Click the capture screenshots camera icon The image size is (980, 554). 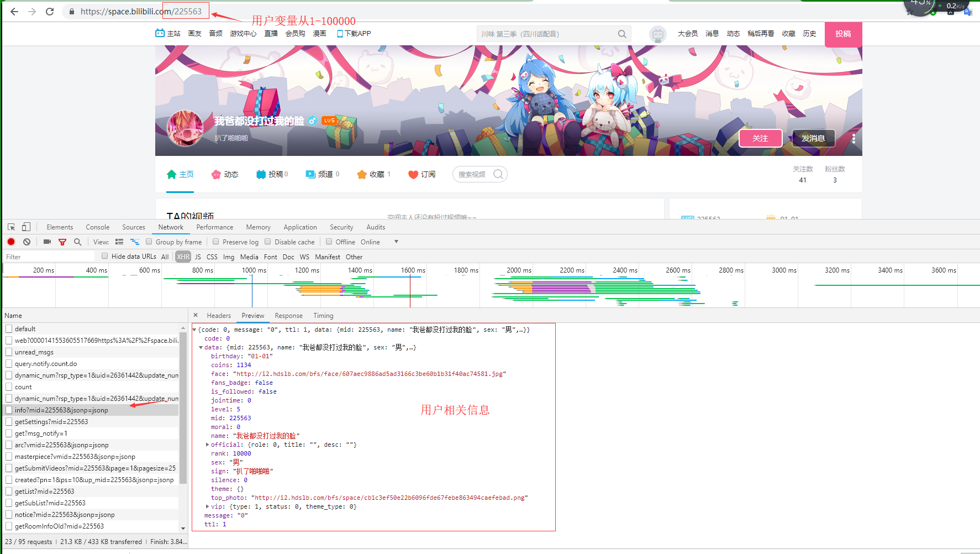click(47, 242)
